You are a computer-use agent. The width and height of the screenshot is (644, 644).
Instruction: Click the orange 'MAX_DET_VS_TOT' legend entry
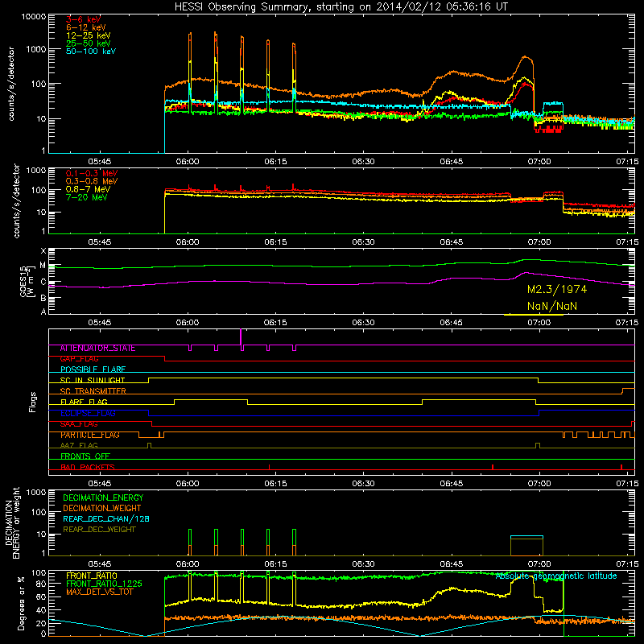pyautogui.click(x=99, y=592)
